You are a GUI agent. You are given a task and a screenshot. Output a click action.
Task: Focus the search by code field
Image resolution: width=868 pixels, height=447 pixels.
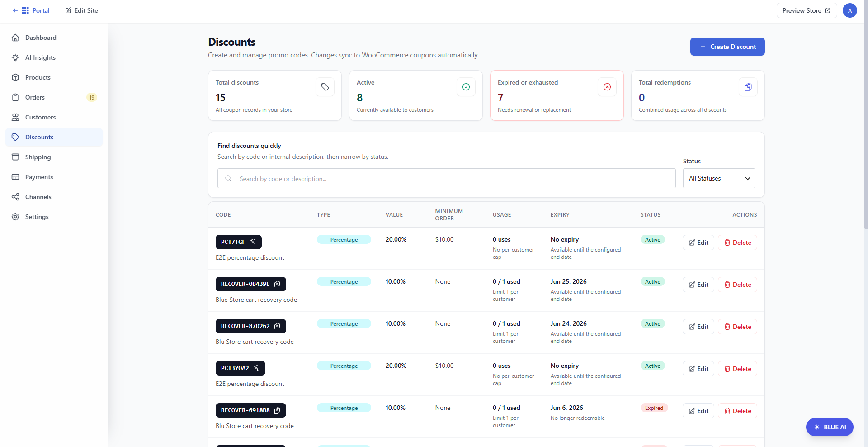(x=447, y=178)
